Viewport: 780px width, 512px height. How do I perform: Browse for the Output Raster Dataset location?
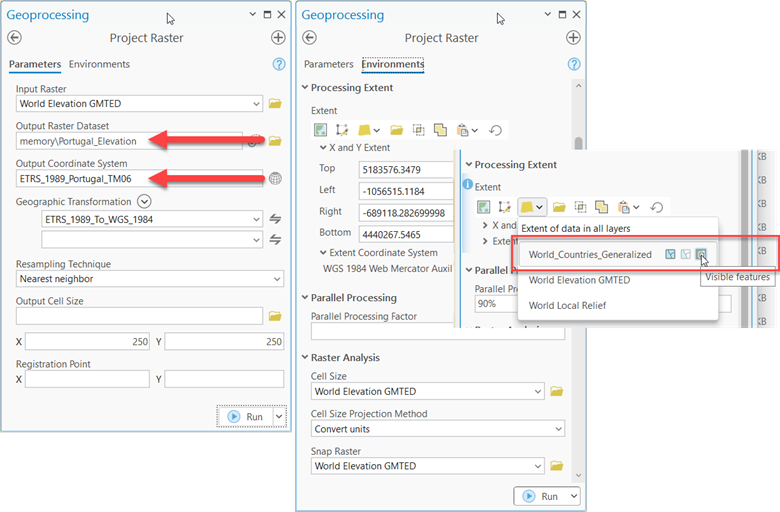point(275,141)
